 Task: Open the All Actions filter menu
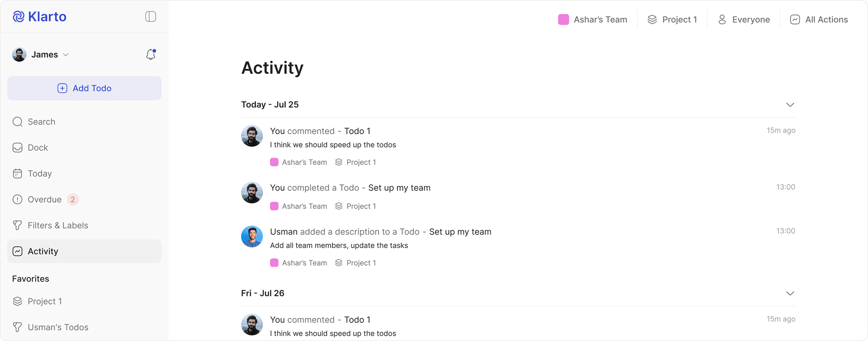[819, 19]
